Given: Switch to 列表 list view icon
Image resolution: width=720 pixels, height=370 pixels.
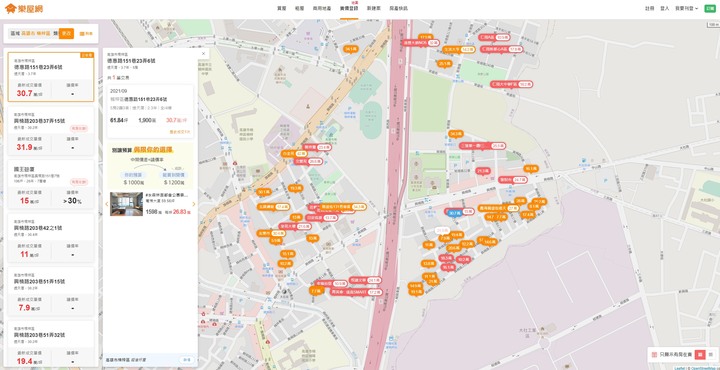Looking at the screenshot, I should point(86,34).
